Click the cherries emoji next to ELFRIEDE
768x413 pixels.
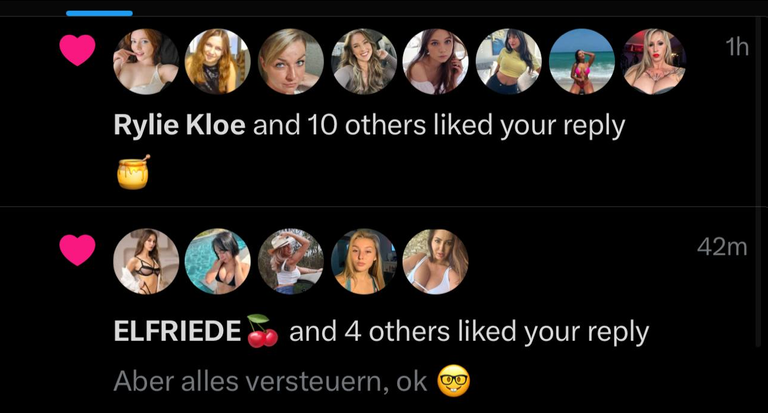[263, 331]
